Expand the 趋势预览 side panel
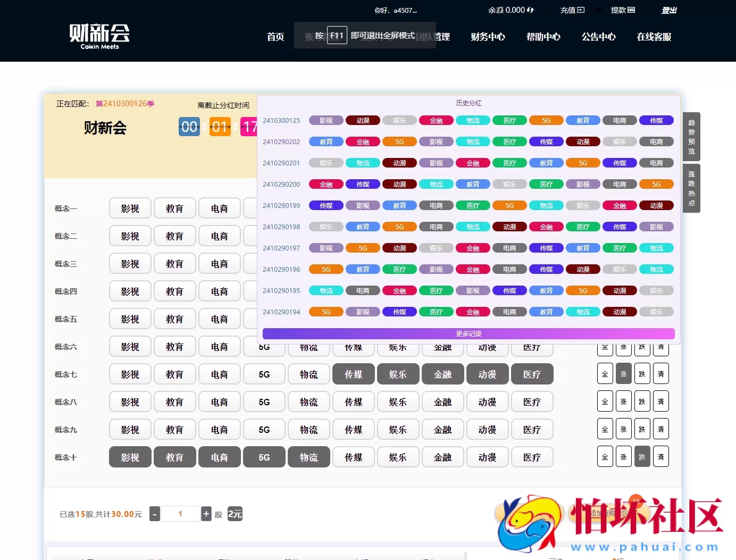 pyautogui.click(x=691, y=137)
